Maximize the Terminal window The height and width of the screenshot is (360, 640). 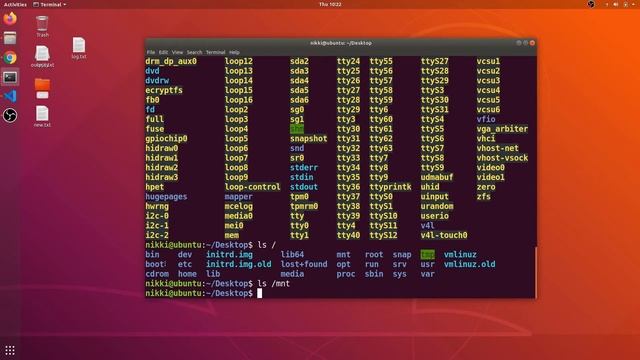tap(526, 43)
